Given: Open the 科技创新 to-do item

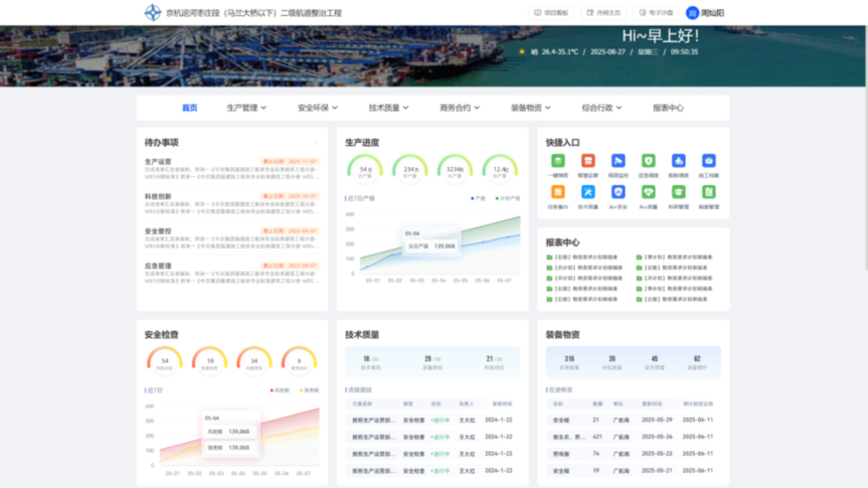Looking at the screenshot, I should [x=232, y=204].
